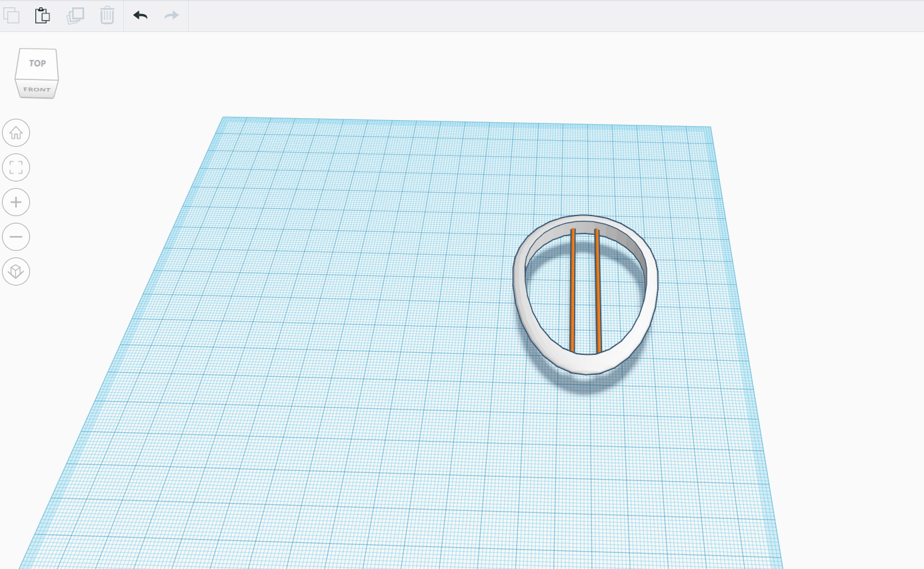Paste a shape using the Paste icon

pos(42,15)
